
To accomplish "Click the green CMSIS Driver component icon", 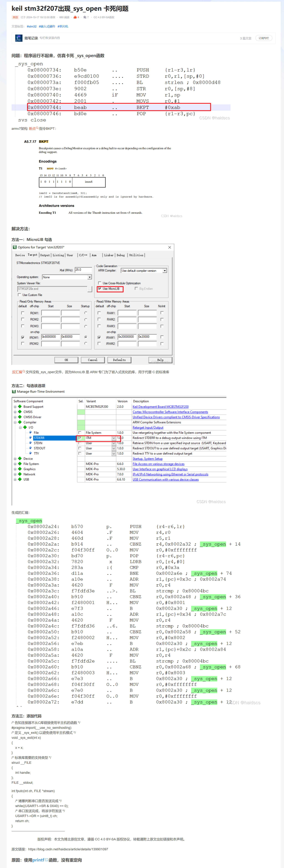I will [20, 417].
